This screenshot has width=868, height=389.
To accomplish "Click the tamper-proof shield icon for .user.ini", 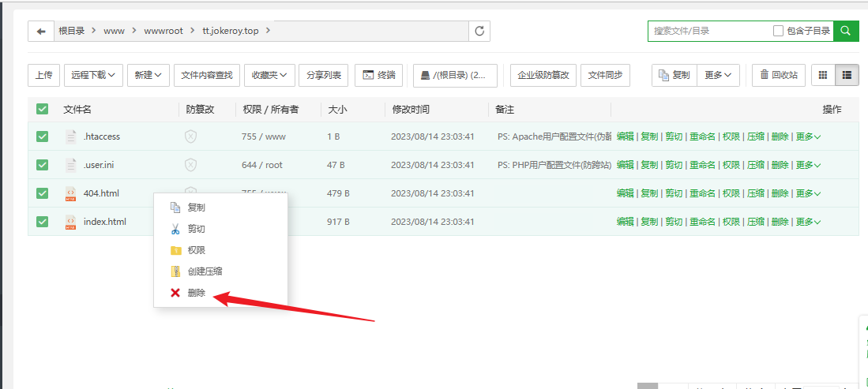I will tap(190, 165).
